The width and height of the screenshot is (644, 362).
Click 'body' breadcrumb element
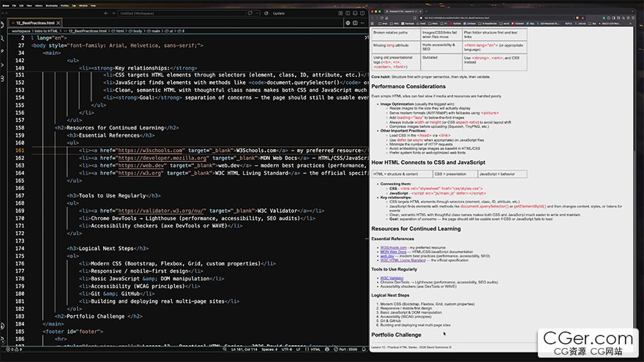[x=138, y=31]
